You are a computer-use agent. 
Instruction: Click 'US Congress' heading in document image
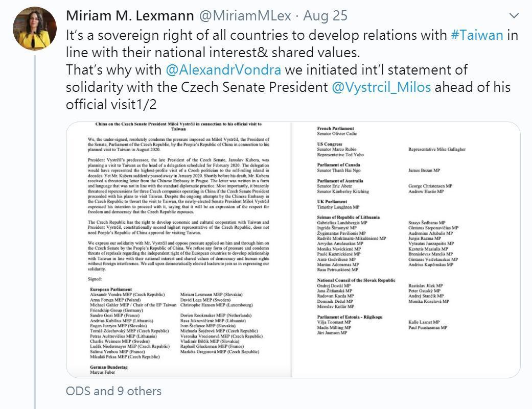tap(330, 144)
